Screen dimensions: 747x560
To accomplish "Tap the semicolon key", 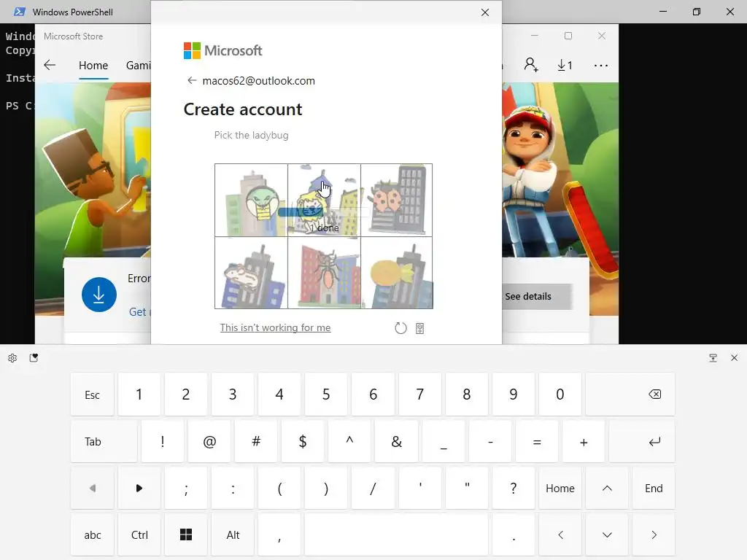I will tap(186, 488).
